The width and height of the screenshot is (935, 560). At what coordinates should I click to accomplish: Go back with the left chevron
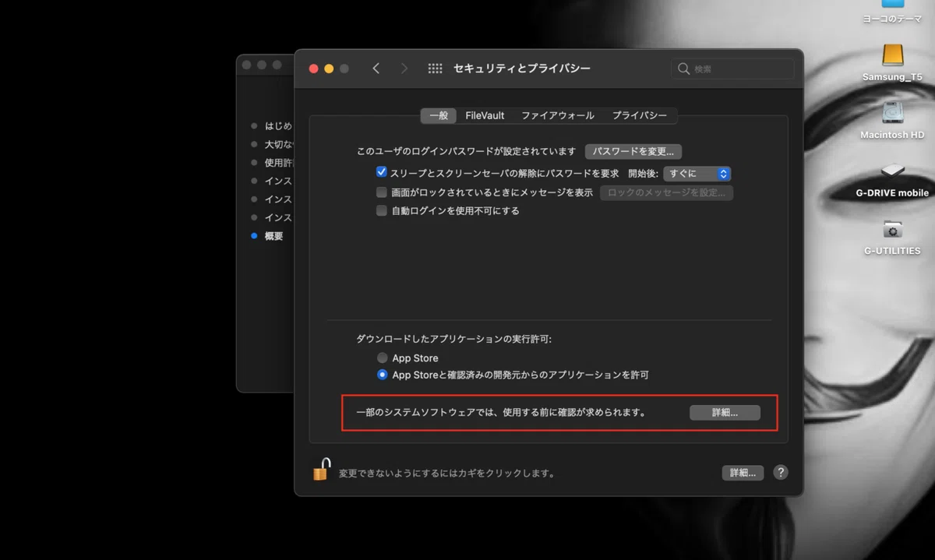click(x=376, y=69)
